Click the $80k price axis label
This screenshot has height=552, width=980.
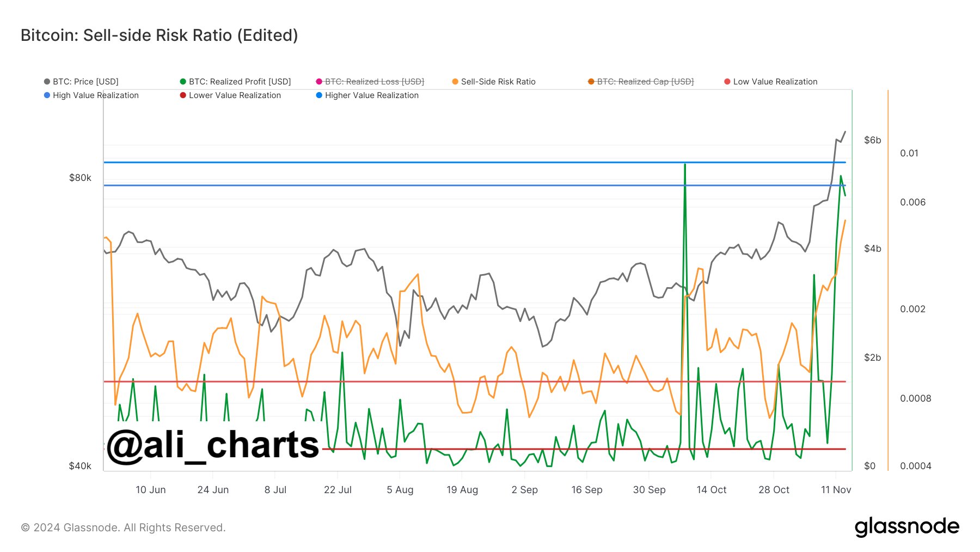[x=81, y=178]
